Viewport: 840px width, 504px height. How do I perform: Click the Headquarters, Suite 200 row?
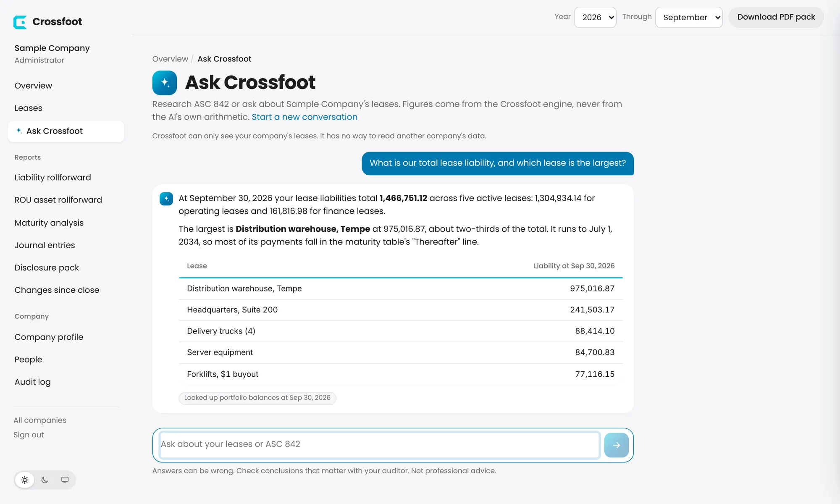click(401, 310)
